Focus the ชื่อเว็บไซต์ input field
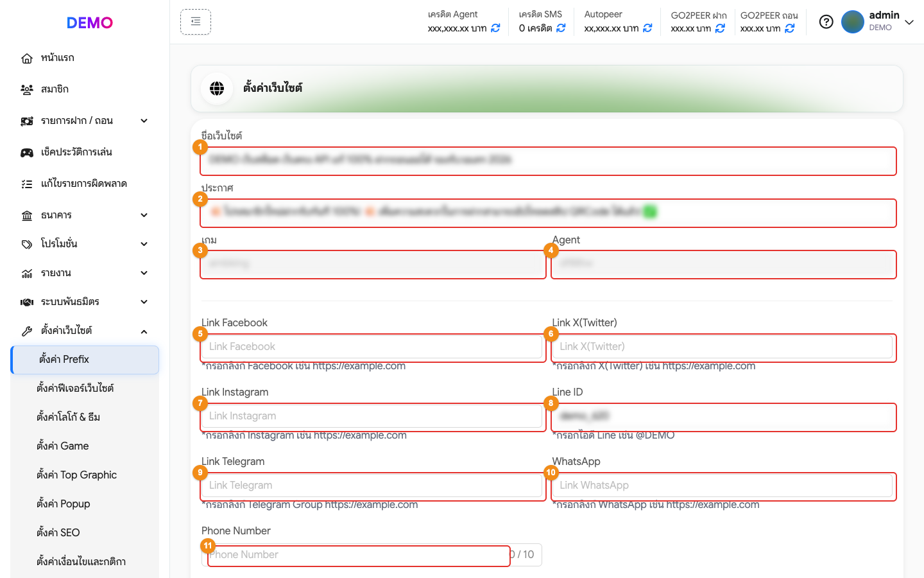Screen dimensions: 924x578 coord(548,161)
